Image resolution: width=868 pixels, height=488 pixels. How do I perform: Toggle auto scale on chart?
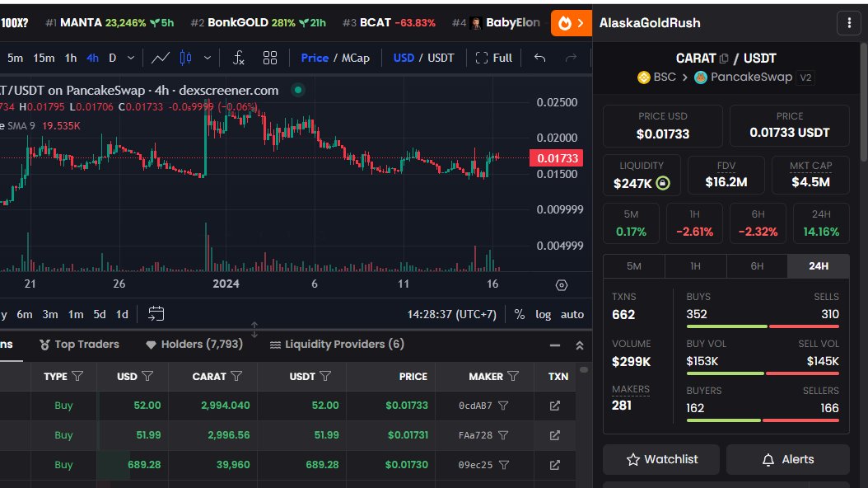point(572,314)
